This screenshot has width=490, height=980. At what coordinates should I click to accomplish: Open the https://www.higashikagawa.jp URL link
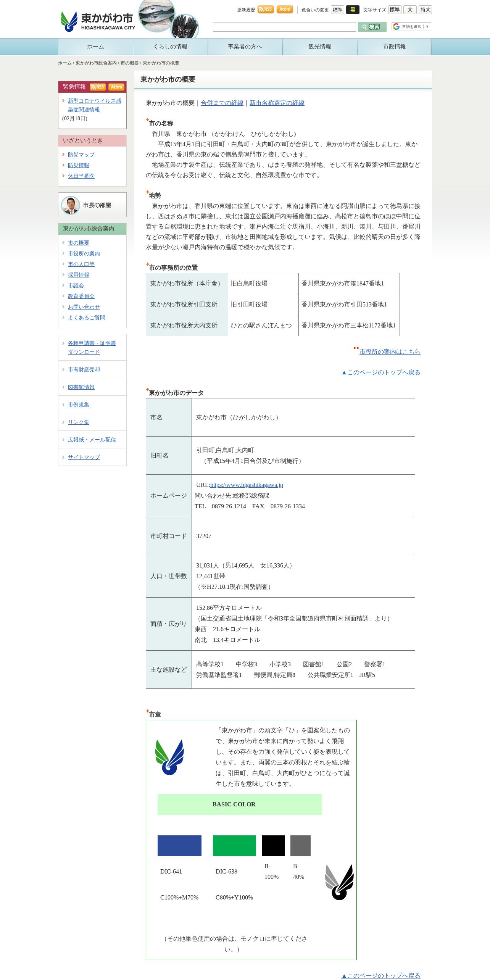coord(247,485)
